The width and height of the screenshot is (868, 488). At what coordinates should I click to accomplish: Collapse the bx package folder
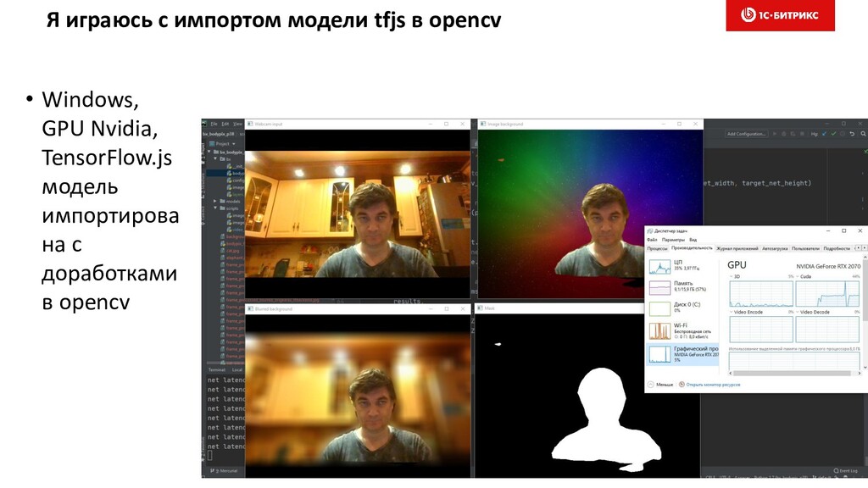click(216, 158)
